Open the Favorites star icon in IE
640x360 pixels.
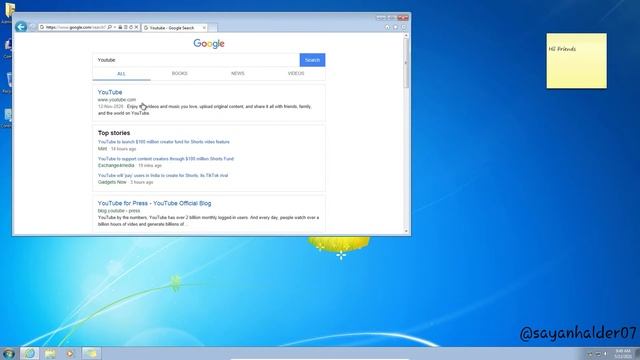coord(396,27)
